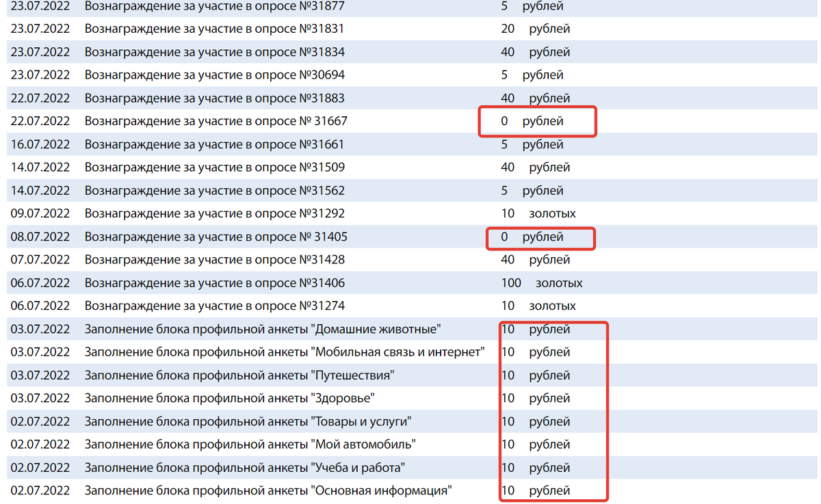This screenshot has height=504, width=821.
Task: Click the description of survey №31509
Action: 214,168
